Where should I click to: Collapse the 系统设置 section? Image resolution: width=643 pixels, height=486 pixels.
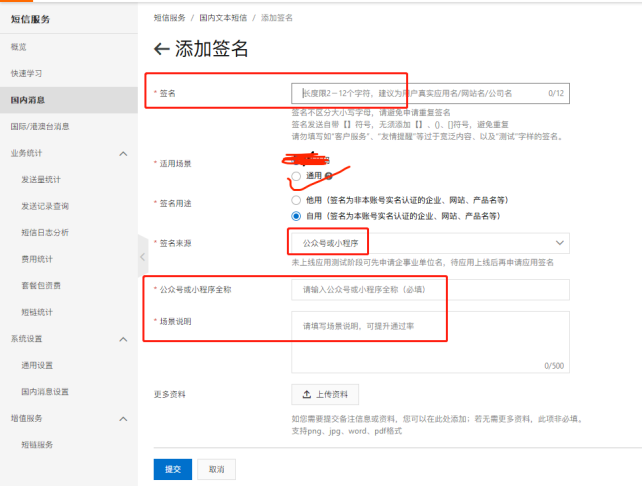[123, 340]
